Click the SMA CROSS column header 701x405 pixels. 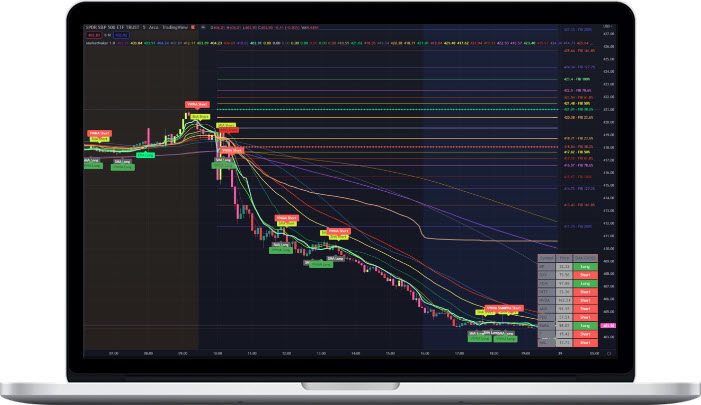585,257
